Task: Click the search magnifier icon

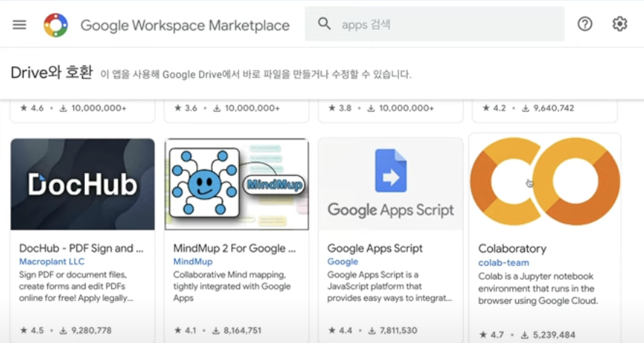Action: (x=324, y=24)
